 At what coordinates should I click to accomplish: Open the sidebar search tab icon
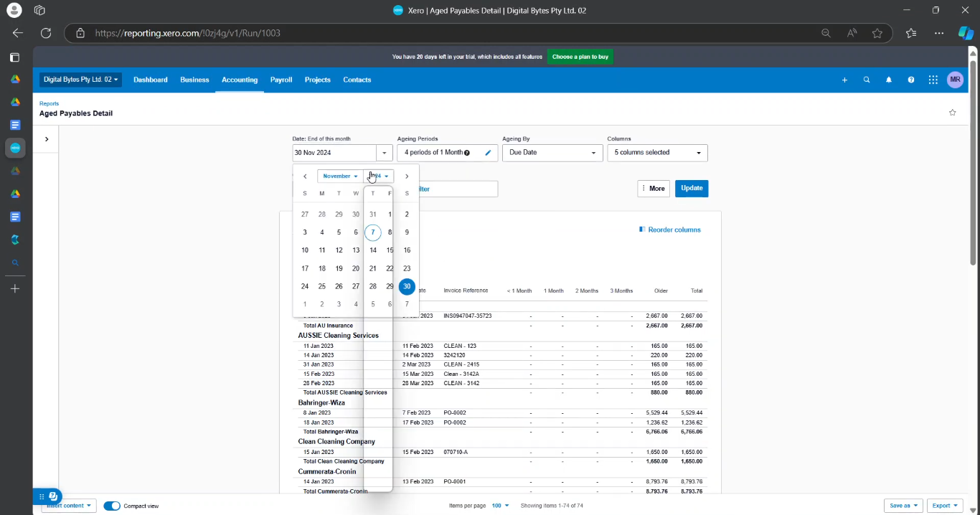(x=15, y=263)
